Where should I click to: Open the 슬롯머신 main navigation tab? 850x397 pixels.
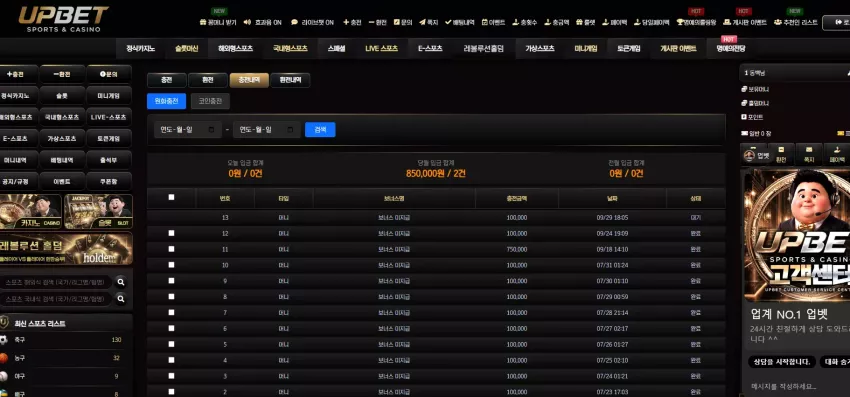[x=186, y=48]
